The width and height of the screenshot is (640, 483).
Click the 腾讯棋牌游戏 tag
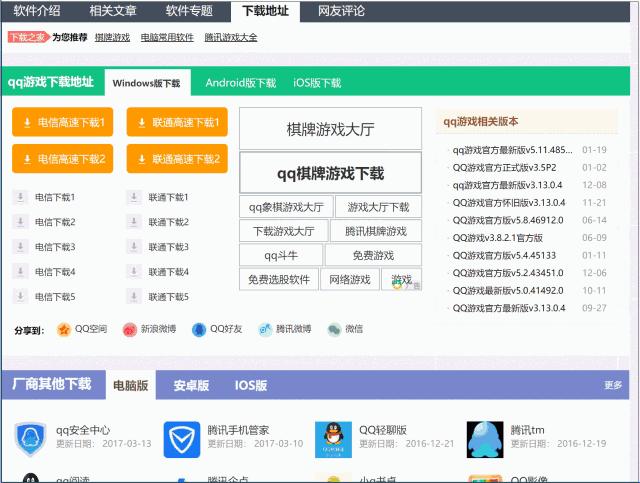click(x=376, y=231)
